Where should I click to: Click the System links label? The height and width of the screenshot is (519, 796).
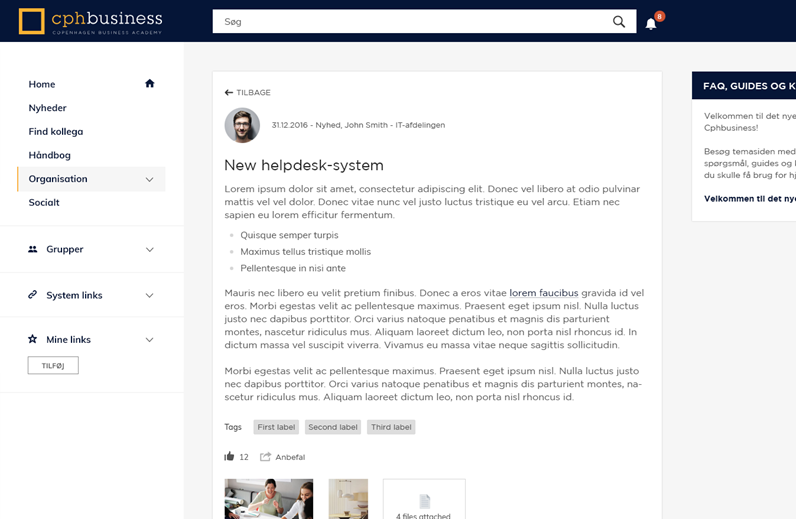(x=74, y=295)
